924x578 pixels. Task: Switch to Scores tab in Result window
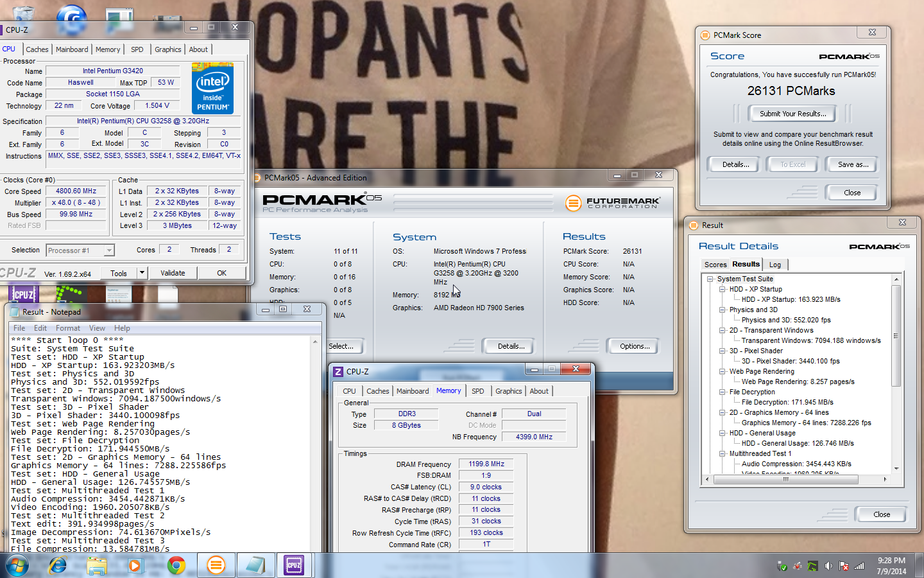[x=715, y=265]
